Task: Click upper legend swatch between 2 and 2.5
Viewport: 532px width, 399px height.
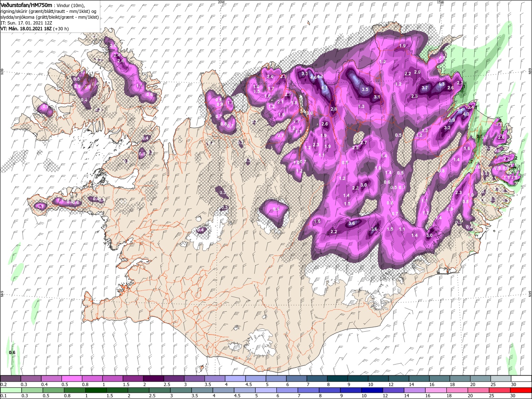Action: pyautogui.click(x=153, y=378)
